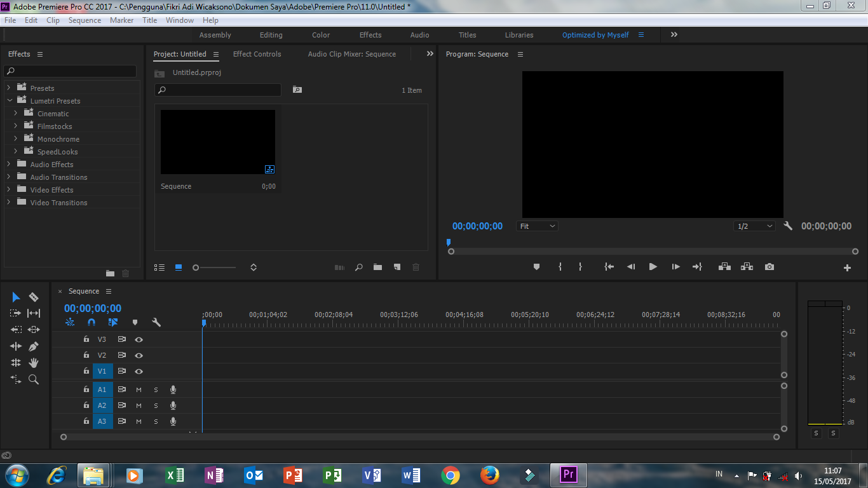This screenshot has width=868, height=488.
Task: Select the Rate Stretch tool
Action: click(16, 379)
